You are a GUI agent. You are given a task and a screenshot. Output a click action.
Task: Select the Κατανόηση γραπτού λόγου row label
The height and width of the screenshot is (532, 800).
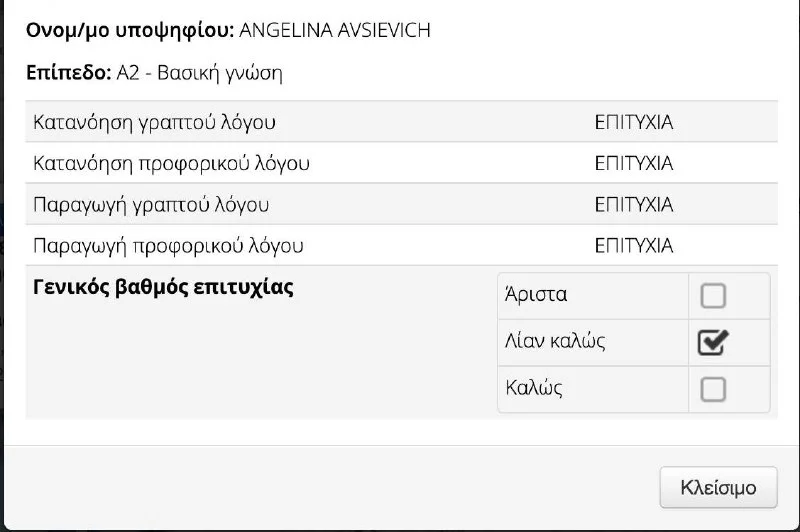[x=154, y=122]
